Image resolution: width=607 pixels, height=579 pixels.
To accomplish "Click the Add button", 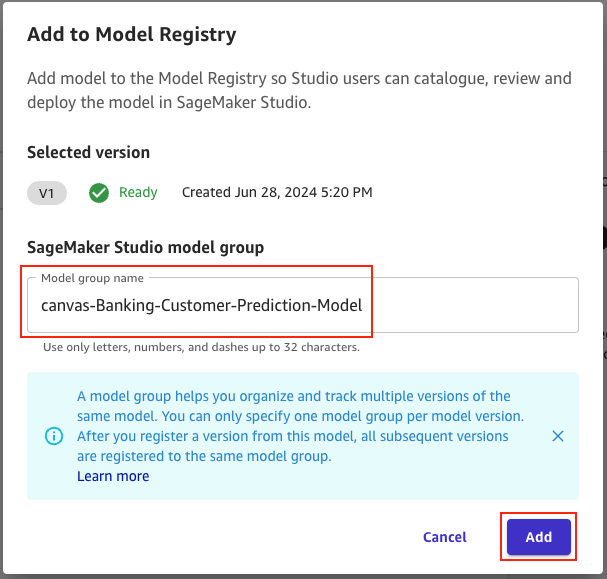I will click(x=538, y=537).
